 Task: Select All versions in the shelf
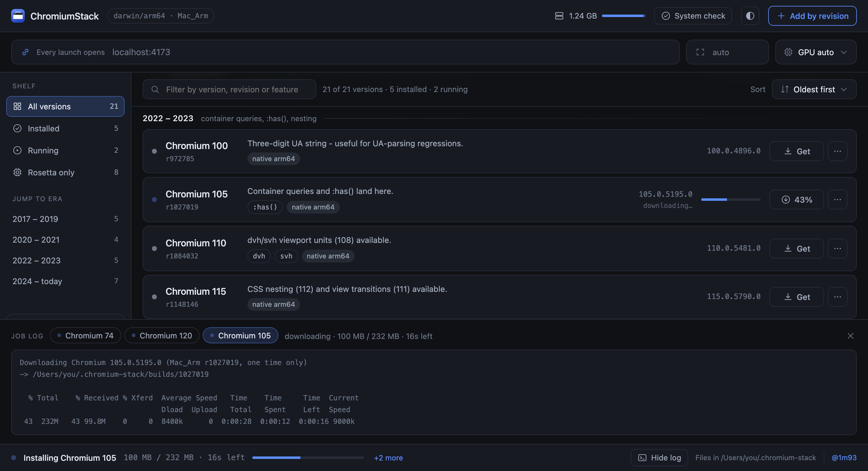coord(65,107)
